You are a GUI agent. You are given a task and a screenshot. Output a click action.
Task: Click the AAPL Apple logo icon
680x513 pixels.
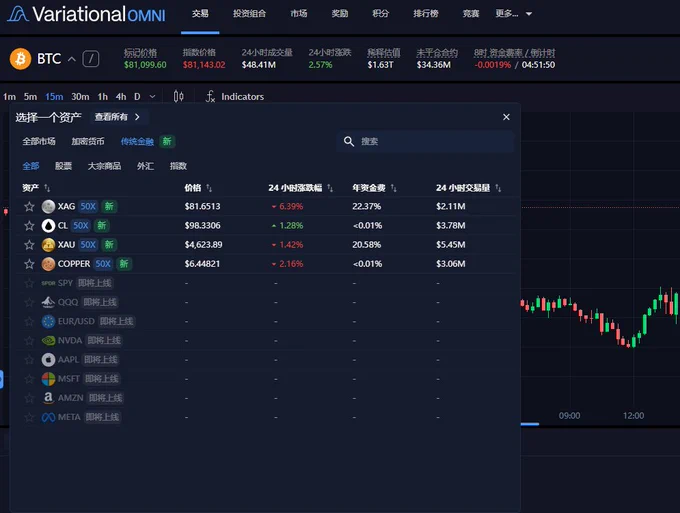pyautogui.click(x=48, y=359)
